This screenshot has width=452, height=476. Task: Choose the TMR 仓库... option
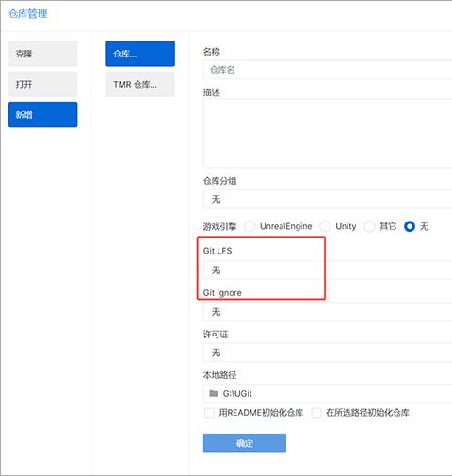140,84
